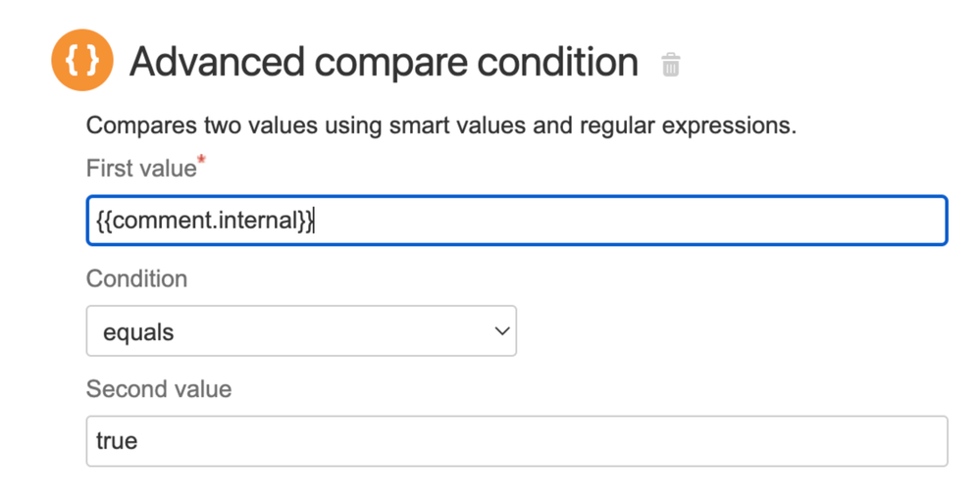
Task: Click the word "true" in Second value
Action: click(117, 441)
